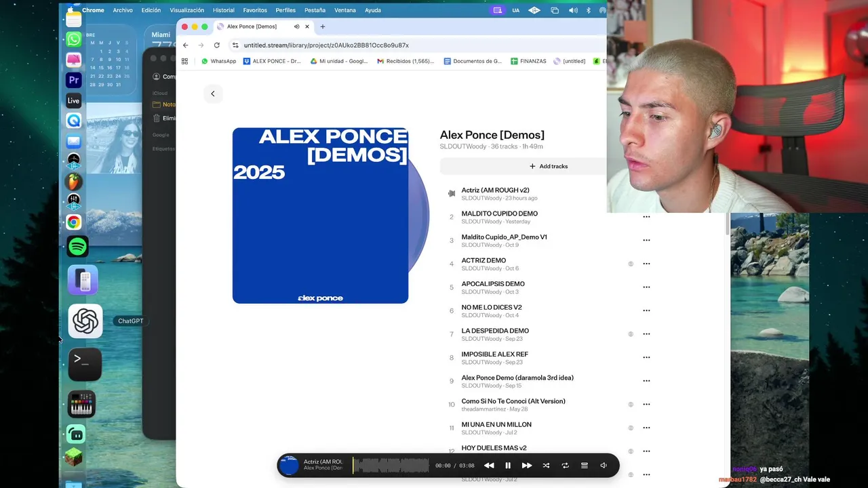This screenshot has height=488, width=868.
Task: Open the Alex Ponce Demos 2025 cover art
Action: tap(321, 216)
